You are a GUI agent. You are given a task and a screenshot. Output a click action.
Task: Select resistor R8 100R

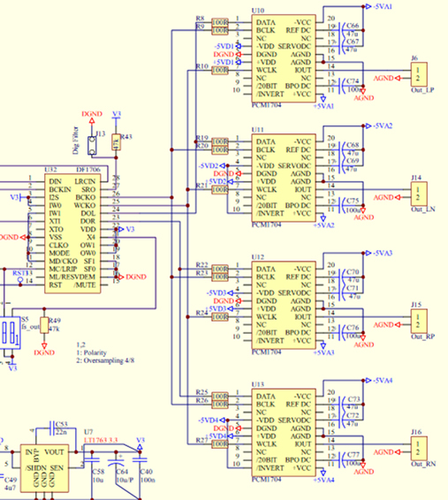coord(220,22)
